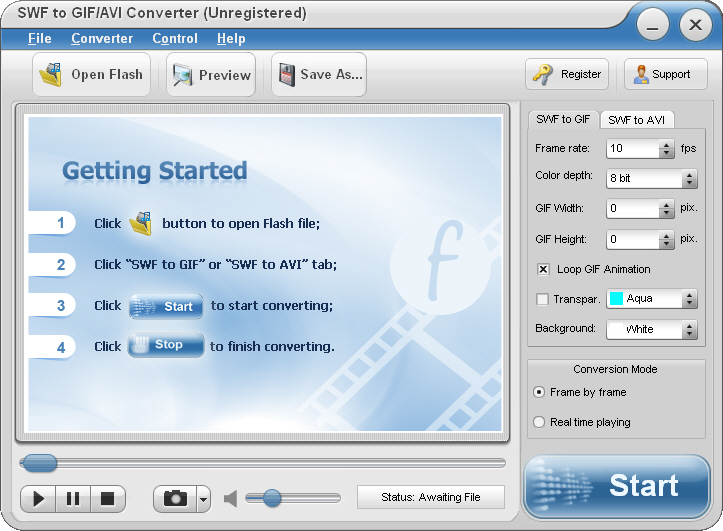This screenshot has width=723, height=531.
Task: Minimize the converter window
Action: (652, 25)
